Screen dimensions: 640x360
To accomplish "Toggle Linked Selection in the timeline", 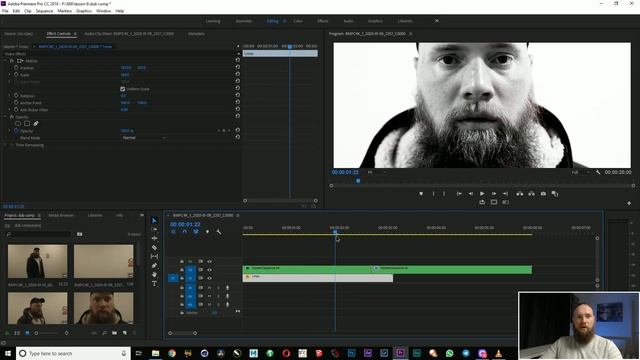I will (x=196, y=232).
